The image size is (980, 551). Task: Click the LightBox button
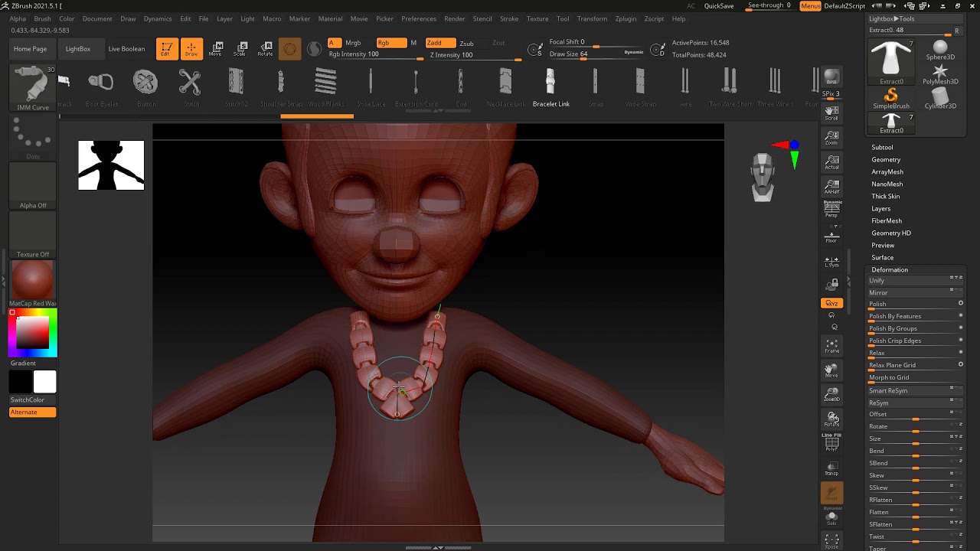78,49
